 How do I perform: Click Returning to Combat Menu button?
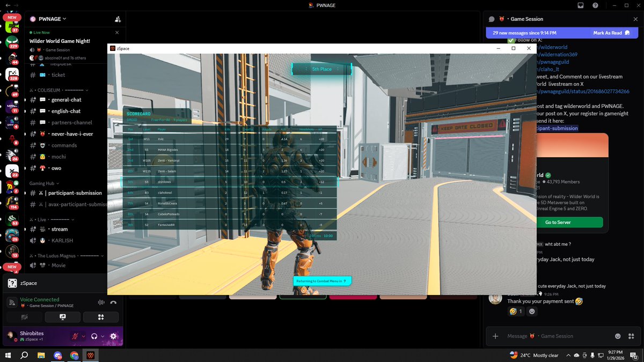click(x=322, y=281)
